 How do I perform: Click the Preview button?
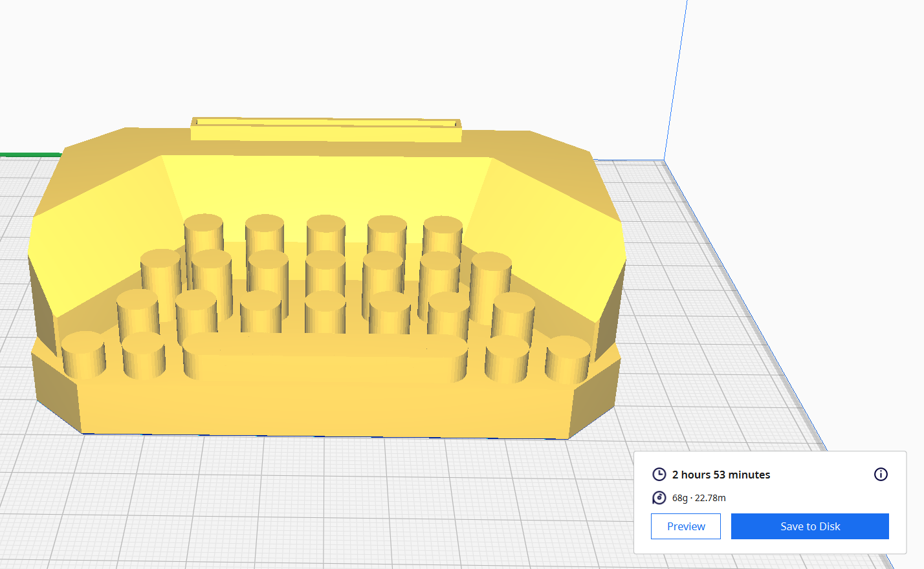686,526
